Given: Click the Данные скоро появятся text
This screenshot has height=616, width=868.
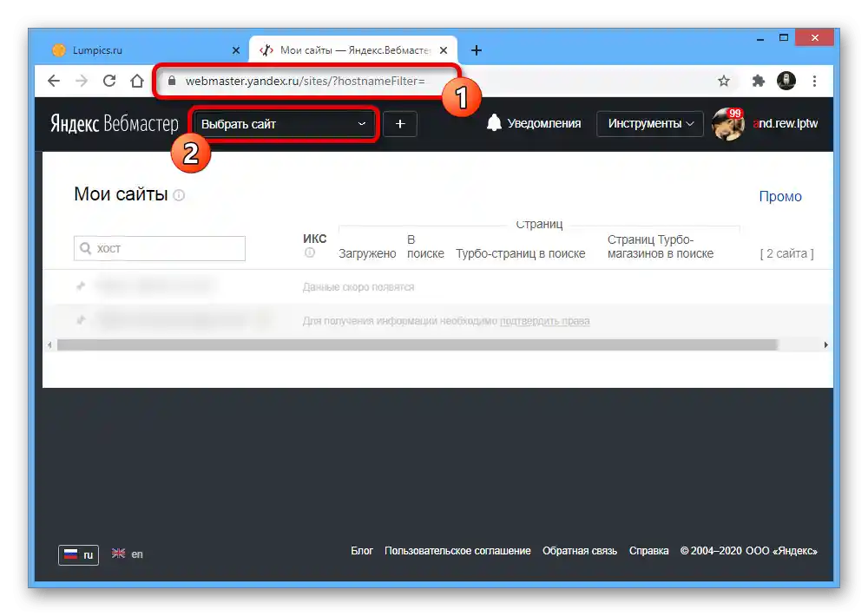Looking at the screenshot, I should 358,286.
